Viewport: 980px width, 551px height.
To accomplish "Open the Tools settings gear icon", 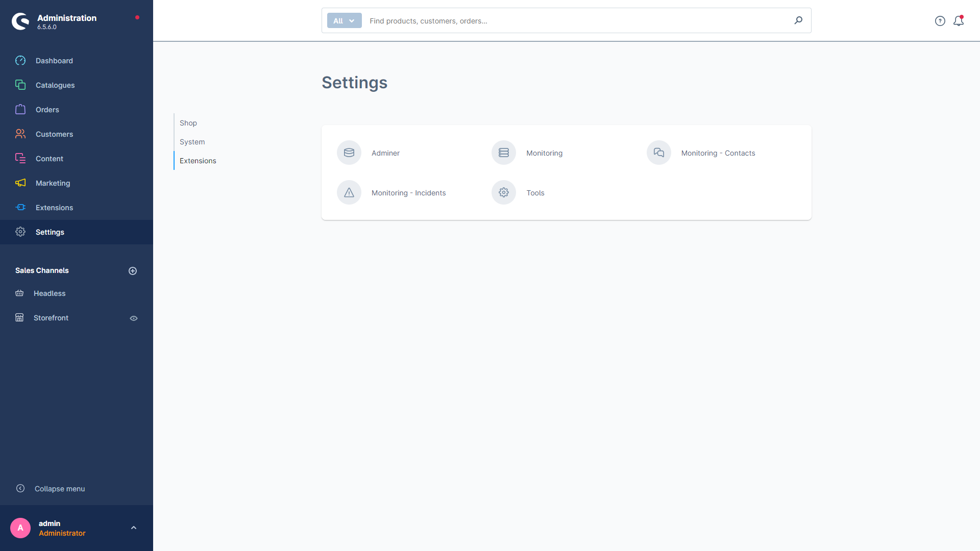I will pos(504,192).
